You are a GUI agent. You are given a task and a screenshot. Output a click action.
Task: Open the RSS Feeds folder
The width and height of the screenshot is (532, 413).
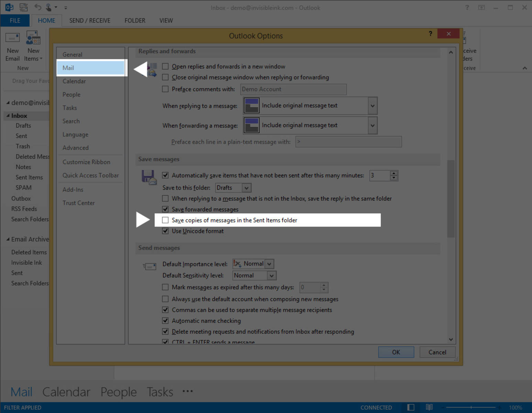pyautogui.click(x=24, y=209)
